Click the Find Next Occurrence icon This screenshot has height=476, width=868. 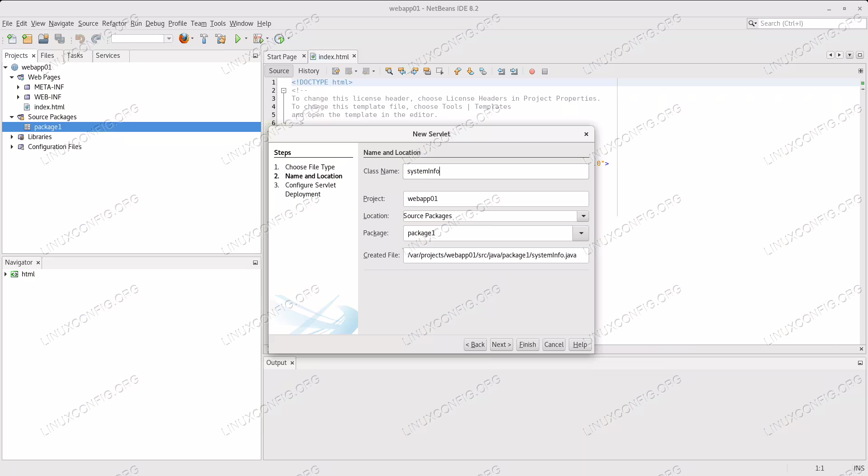click(x=414, y=71)
